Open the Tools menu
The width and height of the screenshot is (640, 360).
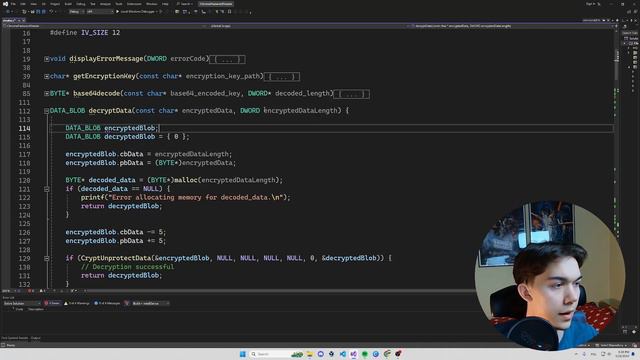[119, 4]
